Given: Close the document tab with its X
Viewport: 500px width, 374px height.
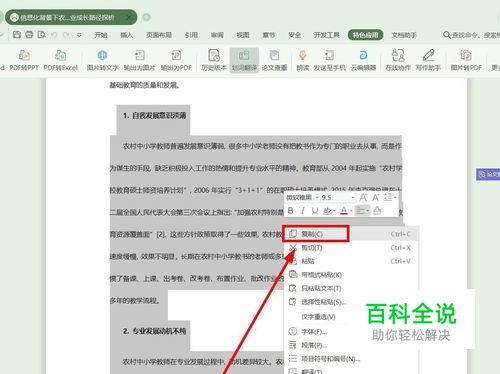Looking at the screenshot, I should tap(129, 17).
